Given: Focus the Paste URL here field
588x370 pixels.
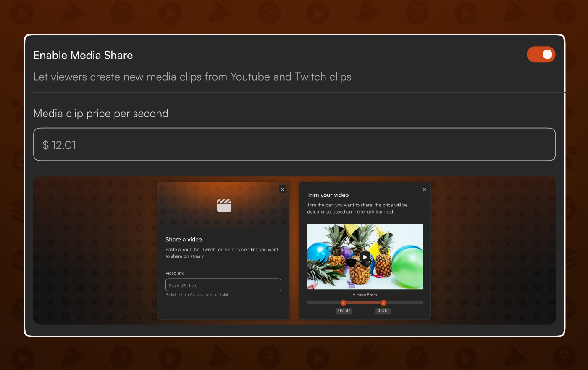Looking at the screenshot, I should [x=223, y=285].
